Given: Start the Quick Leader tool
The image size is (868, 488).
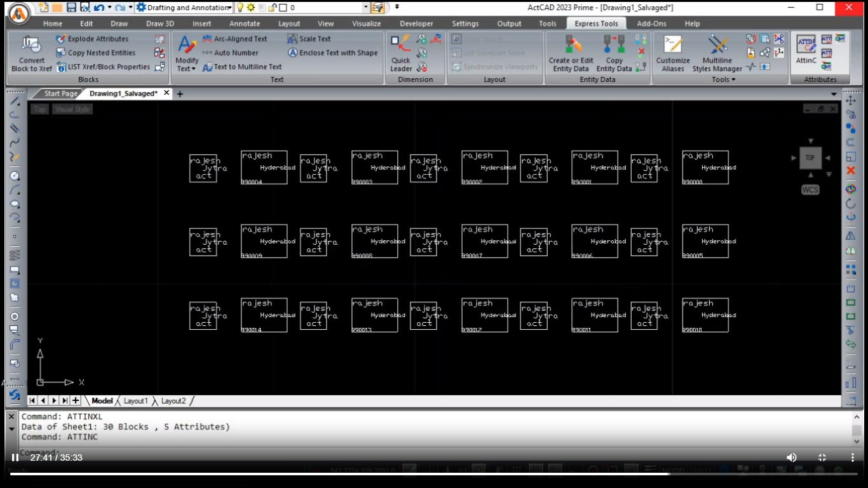Looking at the screenshot, I should coord(401,53).
